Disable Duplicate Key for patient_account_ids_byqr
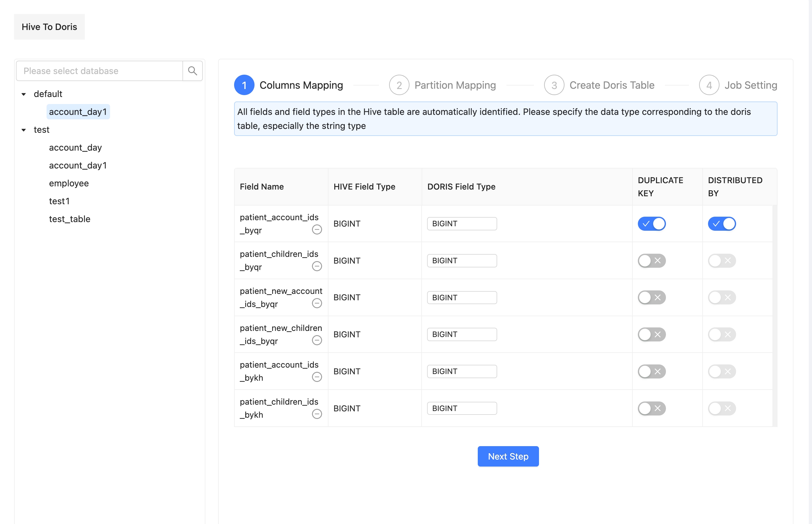 [651, 224]
